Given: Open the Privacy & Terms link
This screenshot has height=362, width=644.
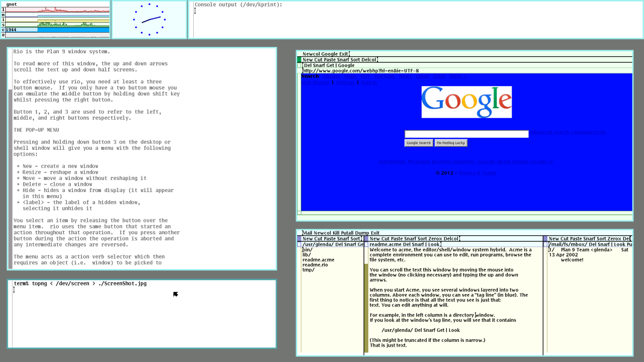Looking at the screenshot, I should (478, 173).
